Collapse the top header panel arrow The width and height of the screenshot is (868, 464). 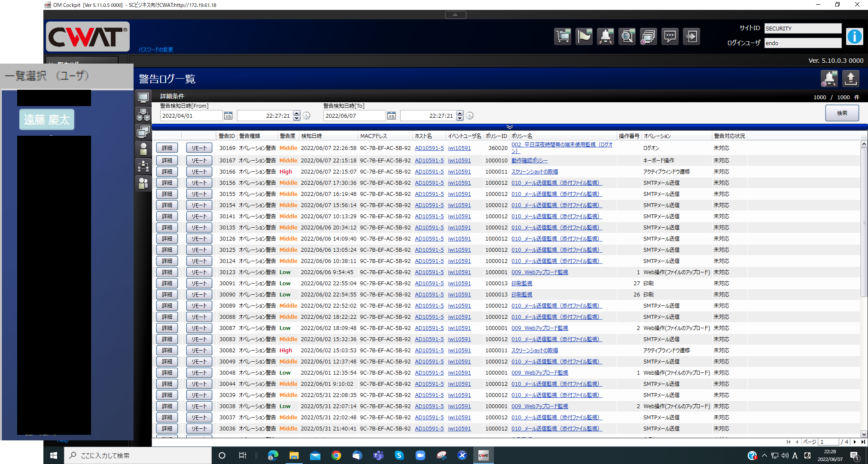pos(455,15)
